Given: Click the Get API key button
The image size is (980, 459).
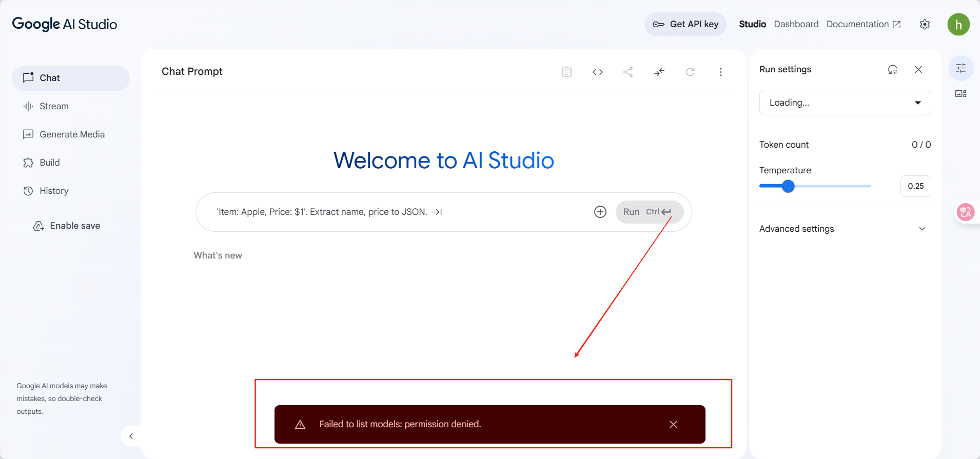Looking at the screenshot, I should pos(685,24).
